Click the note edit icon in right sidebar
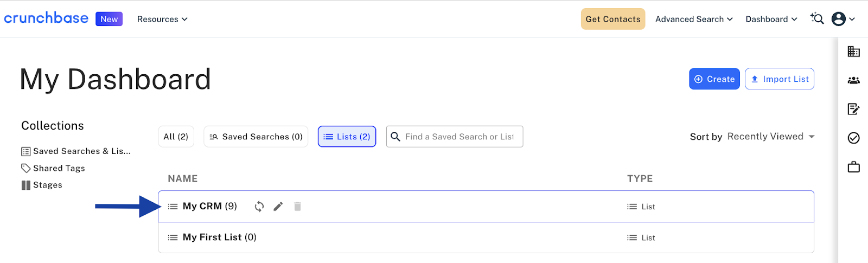The image size is (868, 263). tap(853, 109)
